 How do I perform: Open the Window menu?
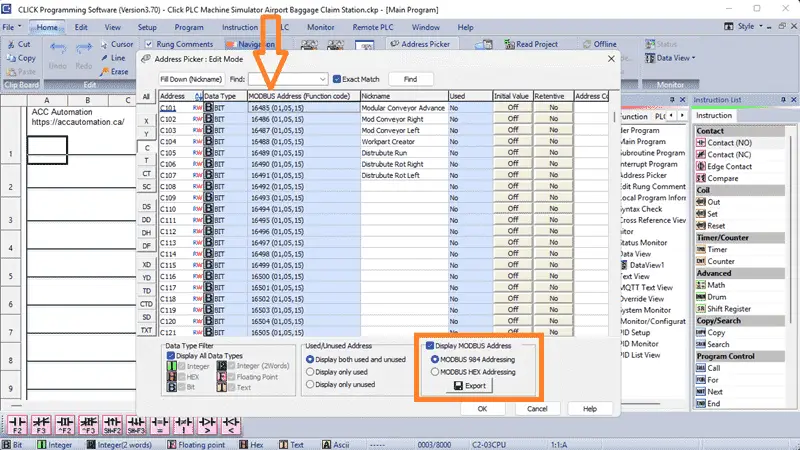426,27
